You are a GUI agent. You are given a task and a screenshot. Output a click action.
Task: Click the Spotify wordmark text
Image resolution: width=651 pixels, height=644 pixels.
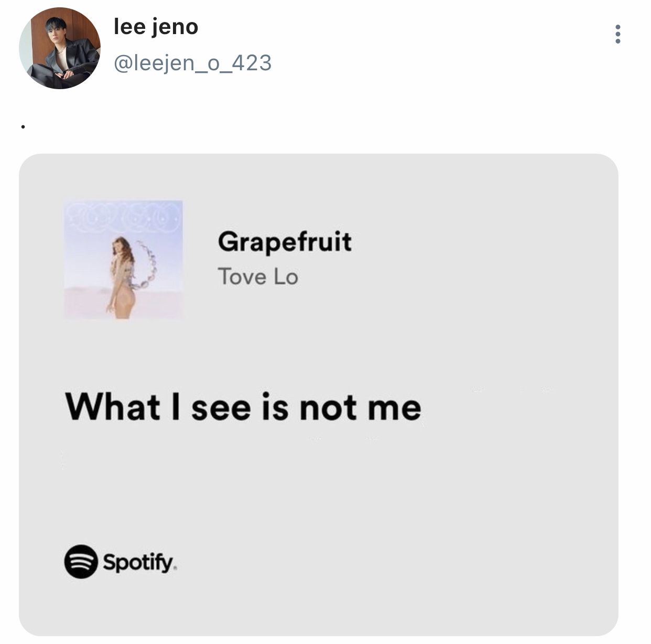click(139, 563)
